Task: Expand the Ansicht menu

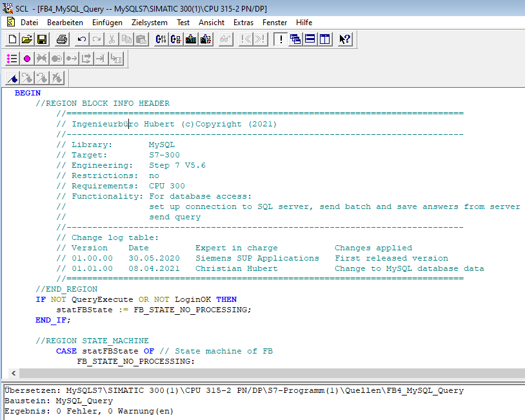Action: pyautogui.click(x=212, y=23)
